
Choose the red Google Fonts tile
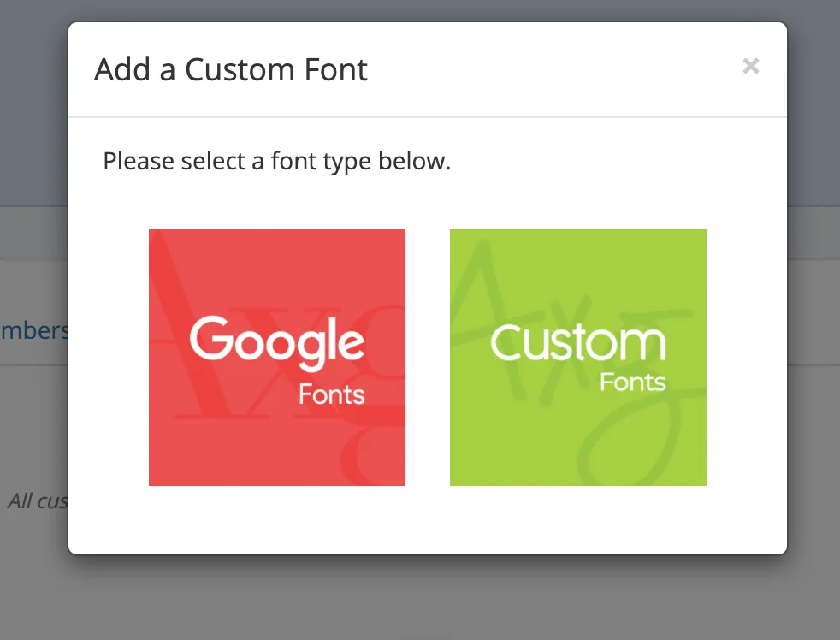coord(277,358)
